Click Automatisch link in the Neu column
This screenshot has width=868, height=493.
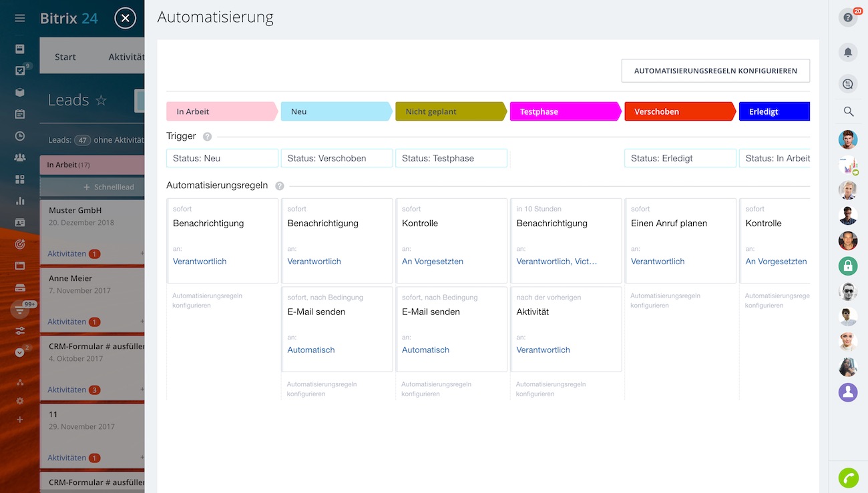click(311, 350)
